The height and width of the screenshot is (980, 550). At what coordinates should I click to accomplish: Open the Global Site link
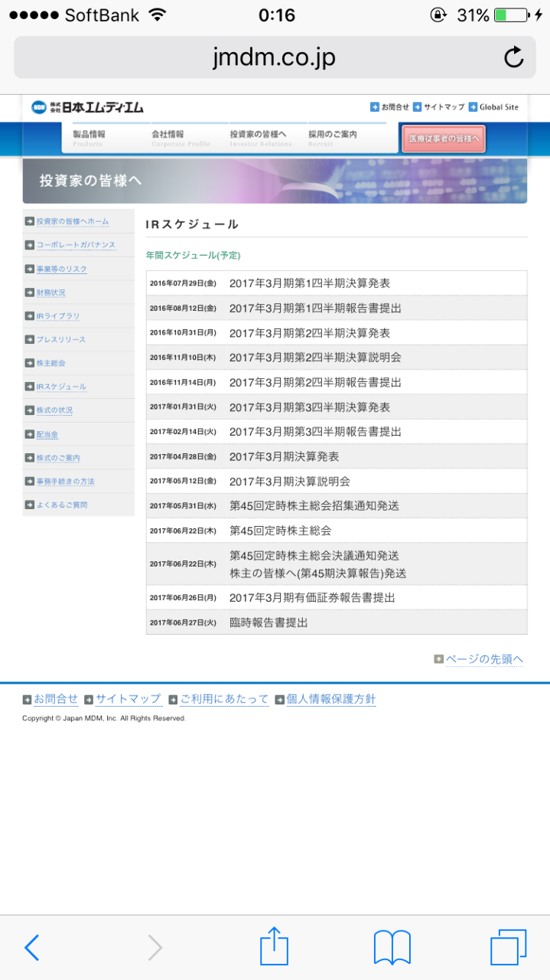click(499, 107)
